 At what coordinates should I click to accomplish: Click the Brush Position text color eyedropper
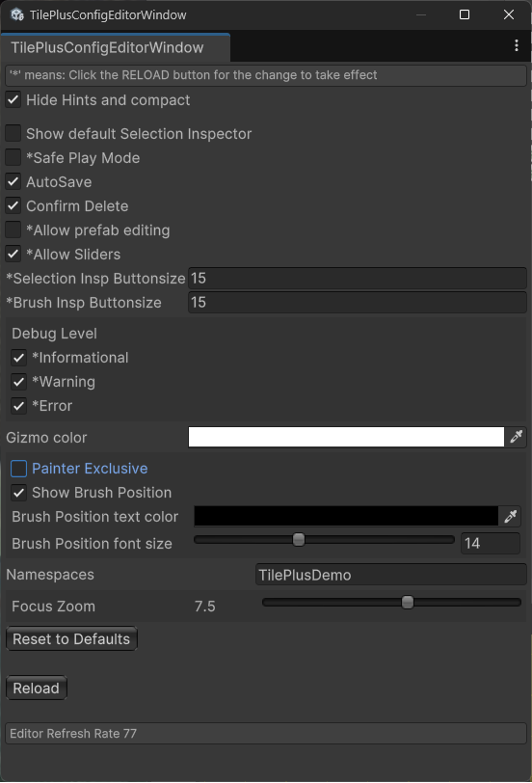[510, 516]
